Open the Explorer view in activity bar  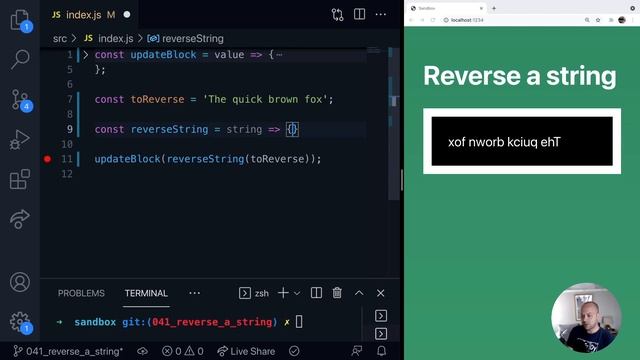pos(20,20)
